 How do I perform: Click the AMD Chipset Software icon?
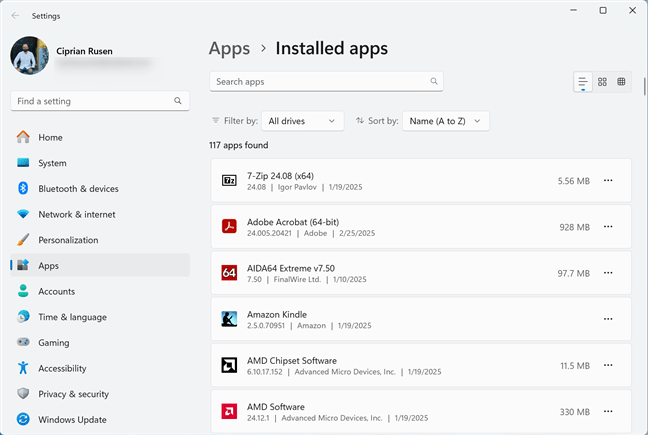pyautogui.click(x=229, y=365)
